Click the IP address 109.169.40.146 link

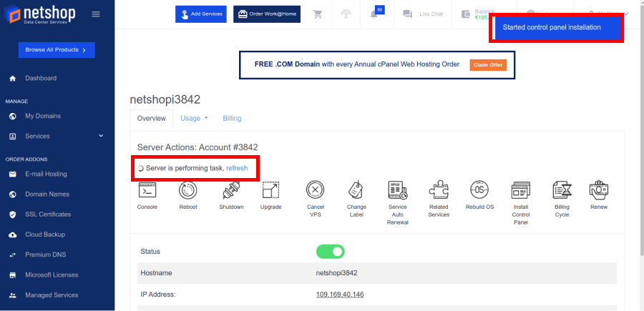pyautogui.click(x=340, y=295)
